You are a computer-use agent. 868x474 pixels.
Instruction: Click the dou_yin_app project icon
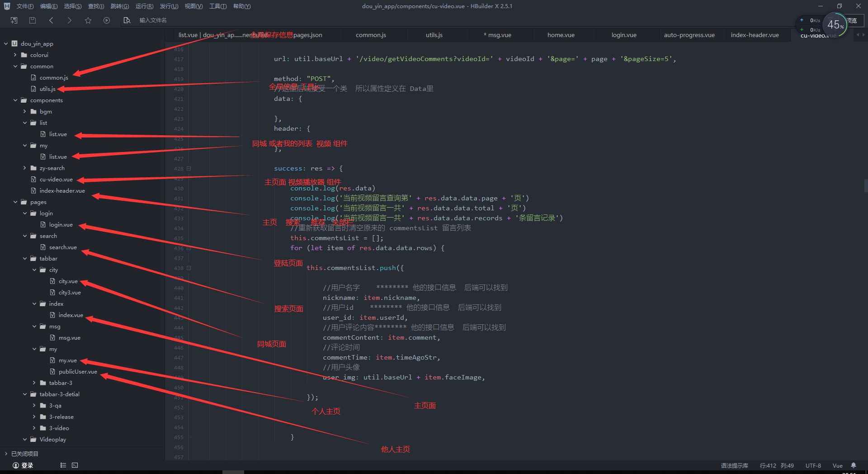point(14,44)
